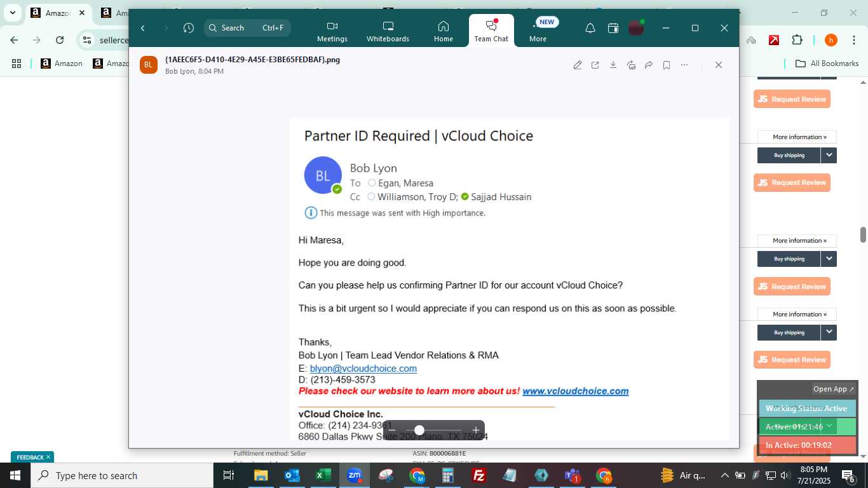Open the first Amazon bookmark
The width and height of the screenshot is (868, 488).
[x=62, y=64]
